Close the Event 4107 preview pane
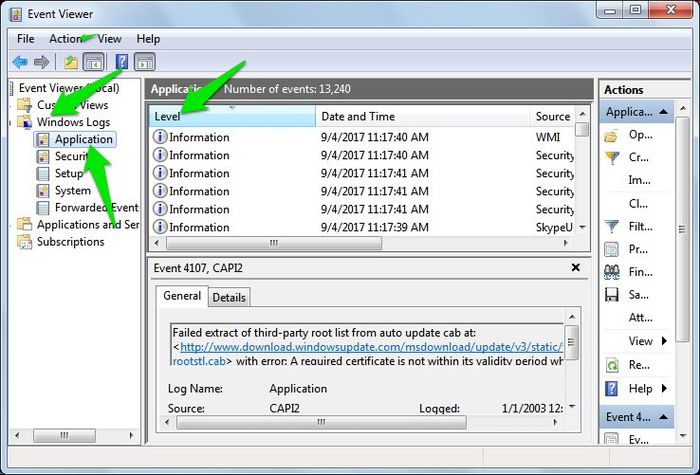Viewport: 700px width, 475px height. pyautogui.click(x=575, y=267)
